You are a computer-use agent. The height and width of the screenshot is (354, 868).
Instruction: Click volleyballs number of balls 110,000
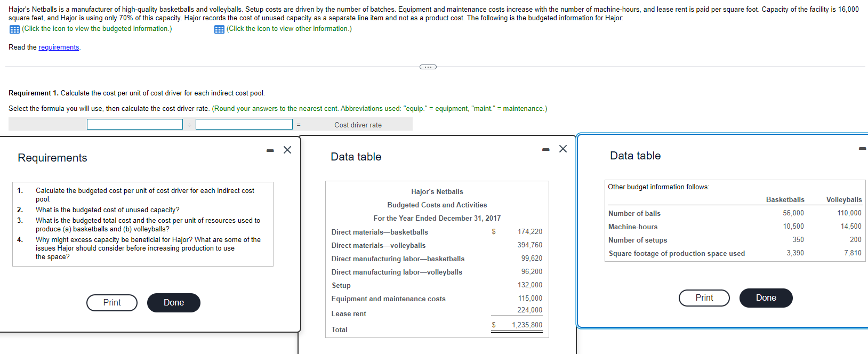(x=849, y=213)
